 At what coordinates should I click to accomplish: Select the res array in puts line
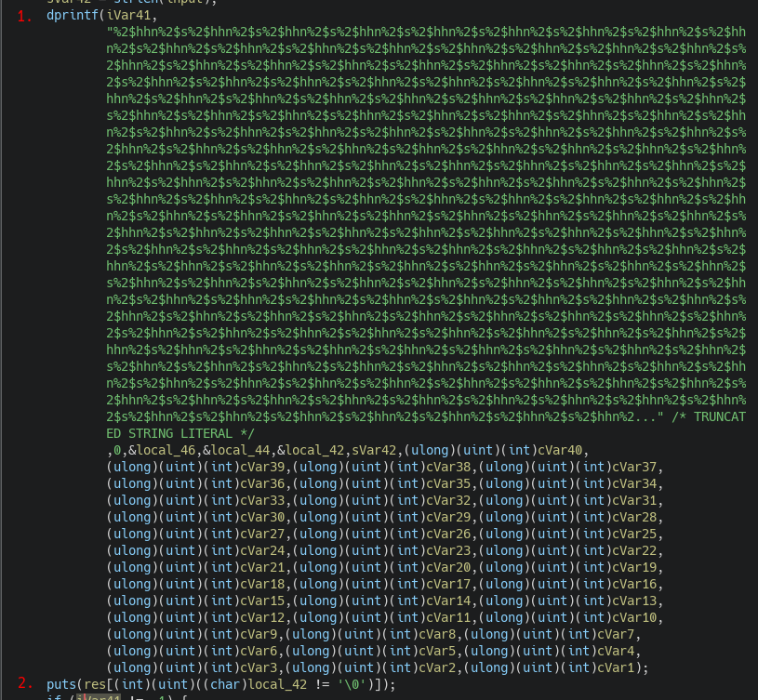95,686
